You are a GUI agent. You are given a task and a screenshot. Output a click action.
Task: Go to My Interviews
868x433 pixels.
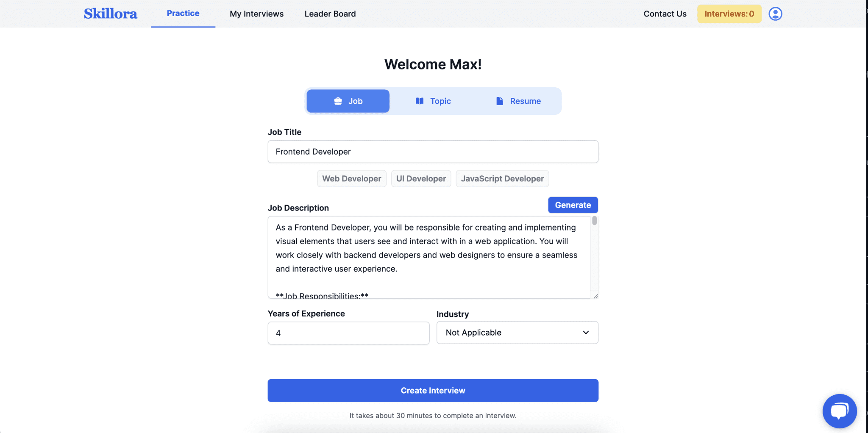[x=256, y=14]
